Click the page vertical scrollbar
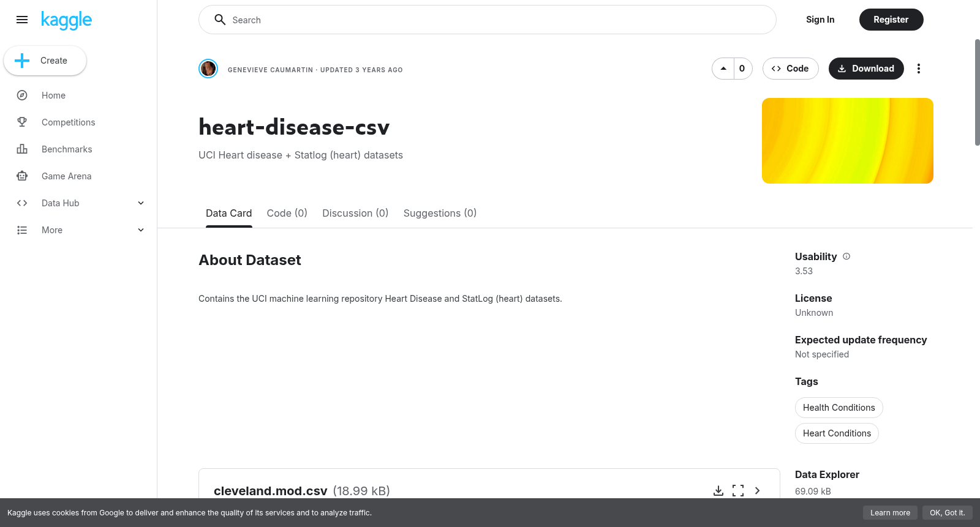Image resolution: width=980 pixels, height=527 pixels. click(x=977, y=92)
